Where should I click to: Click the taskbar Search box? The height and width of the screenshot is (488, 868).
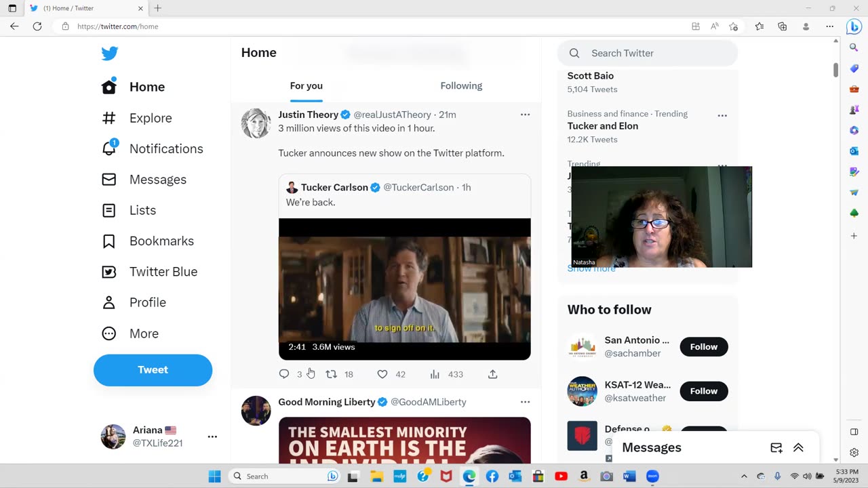click(285, 476)
